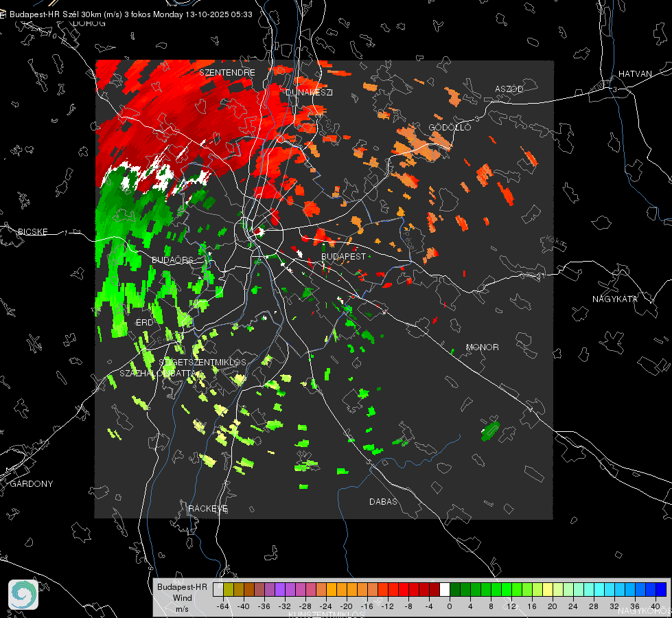Click the '-64' legend value
The width and height of the screenshot is (672, 618).
click(222, 606)
